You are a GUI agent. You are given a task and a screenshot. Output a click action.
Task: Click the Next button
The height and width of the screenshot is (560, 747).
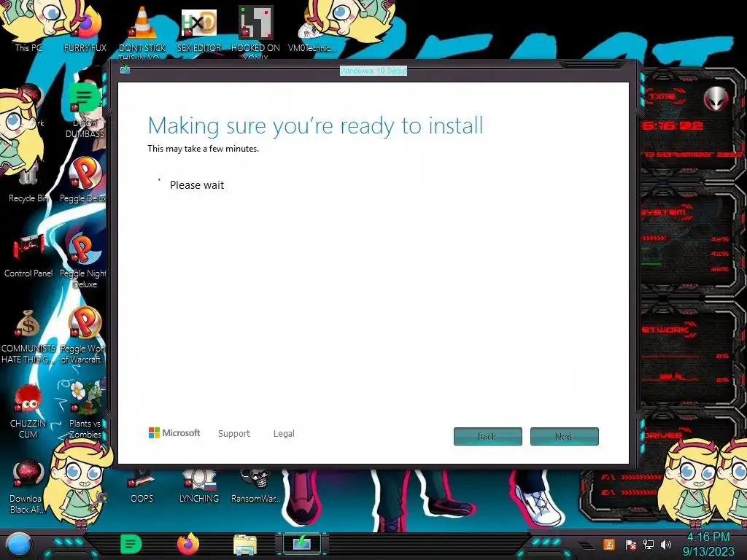pos(565,436)
